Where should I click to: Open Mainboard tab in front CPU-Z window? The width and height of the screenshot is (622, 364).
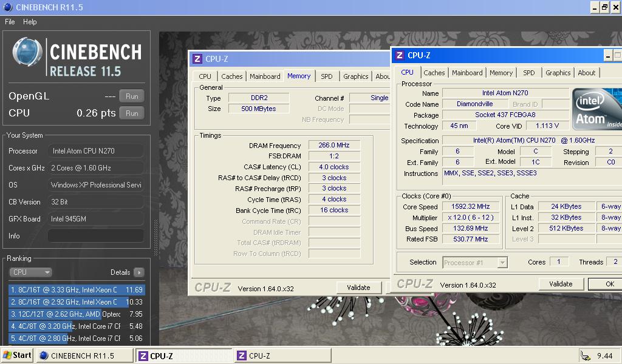click(x=467, y=73)
